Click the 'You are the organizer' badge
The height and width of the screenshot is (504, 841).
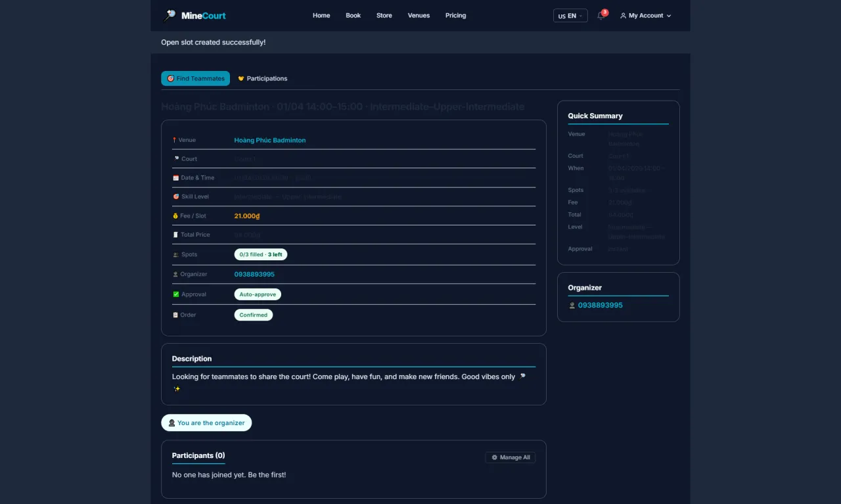tap(206, 423)
